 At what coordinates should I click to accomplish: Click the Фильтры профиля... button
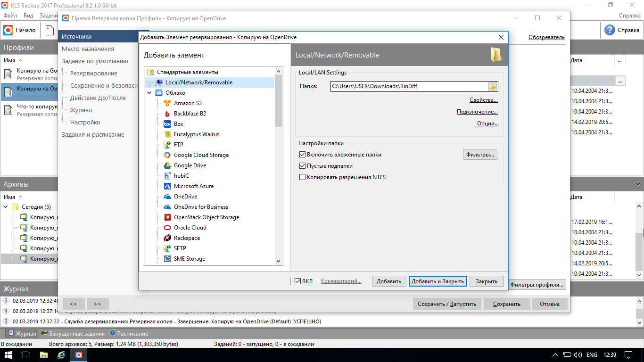[537, 285]
